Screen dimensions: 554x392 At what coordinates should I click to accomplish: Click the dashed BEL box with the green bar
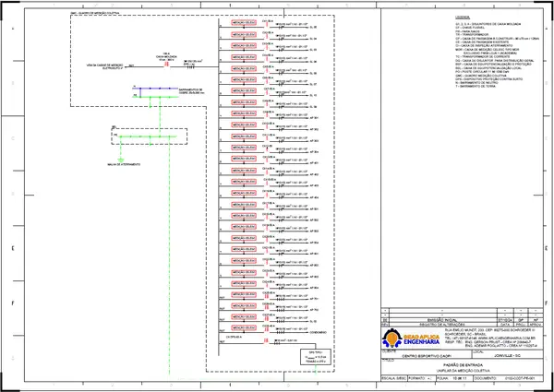click(149, 137)
